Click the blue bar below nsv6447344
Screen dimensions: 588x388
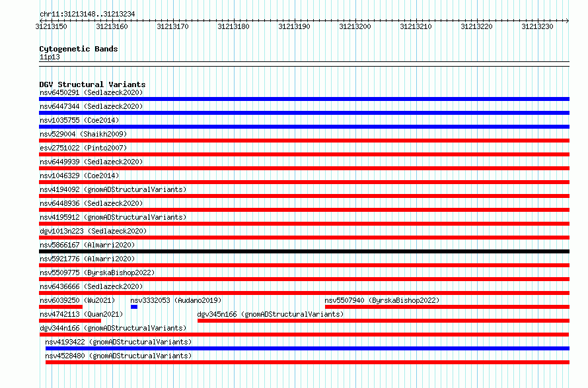(x=304, y=113)
